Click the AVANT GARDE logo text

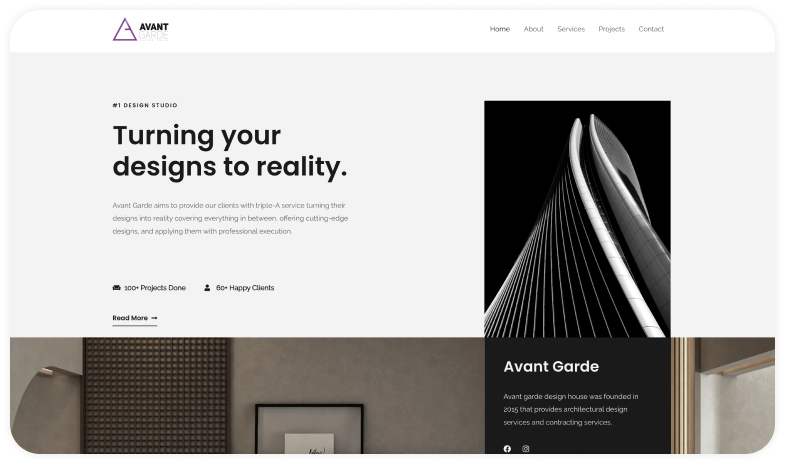coord(154,30)
